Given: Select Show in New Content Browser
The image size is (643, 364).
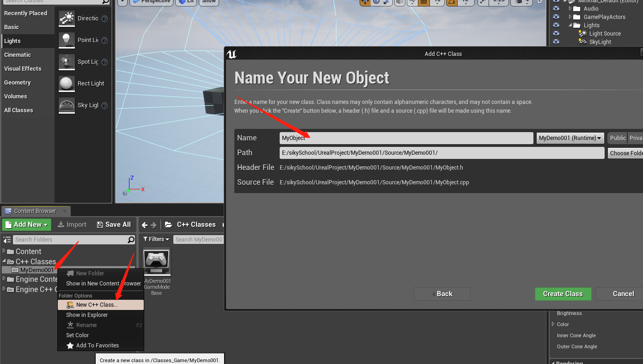Looking at the screenshot, I should click(x=101, y=284).
